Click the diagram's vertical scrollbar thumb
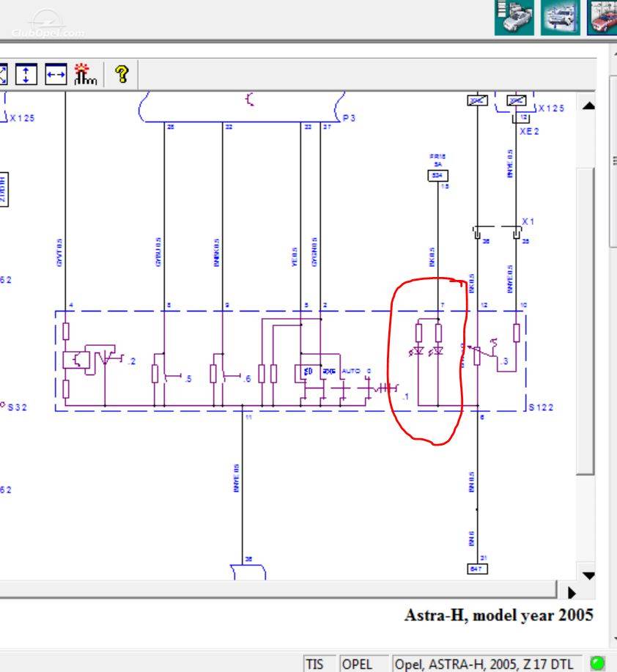 (x=585, y=322)
